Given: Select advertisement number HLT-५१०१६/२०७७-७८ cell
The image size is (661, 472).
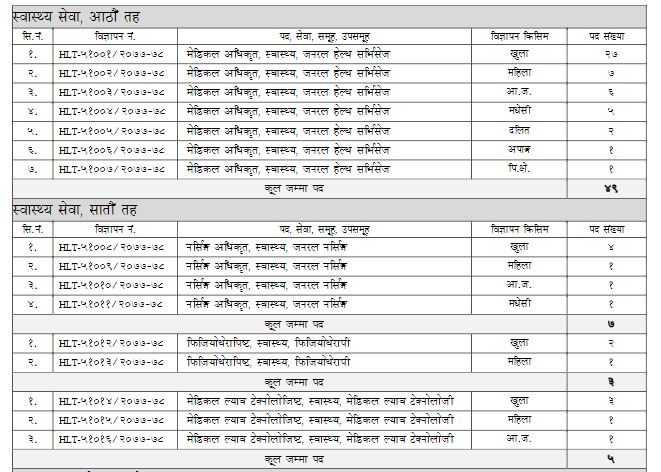Looking at the screenshot, I should click(114, 439).
